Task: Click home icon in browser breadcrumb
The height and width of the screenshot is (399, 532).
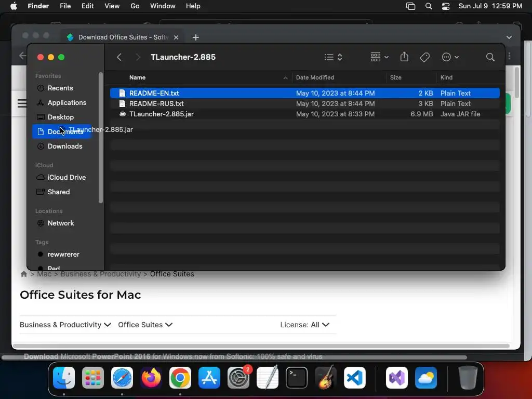Action: pyautogui.click(x=24, y=274)
